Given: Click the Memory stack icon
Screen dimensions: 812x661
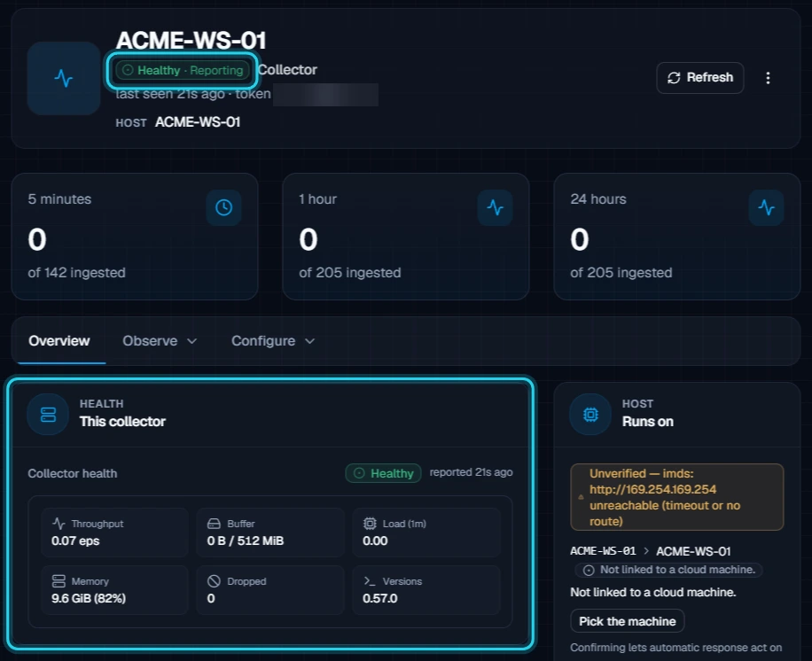Looking at the screenshot, I should tap(59, 580).
